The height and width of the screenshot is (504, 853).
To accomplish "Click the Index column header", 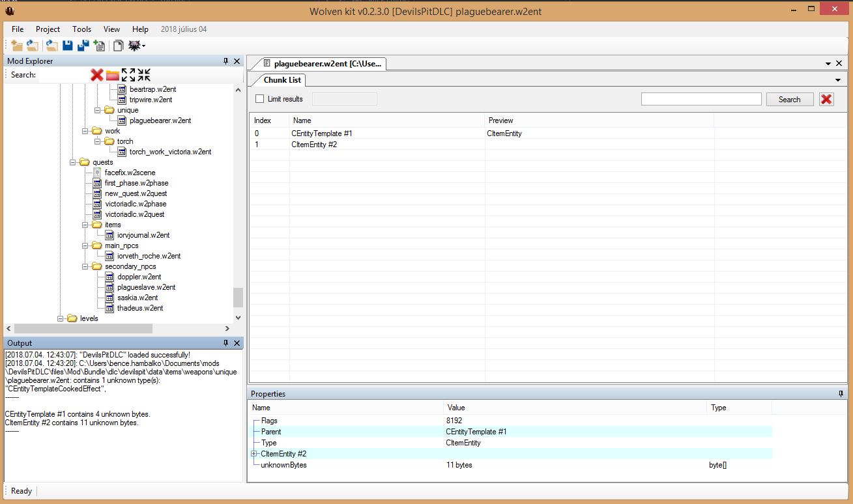I will click(x=269, y=120).
